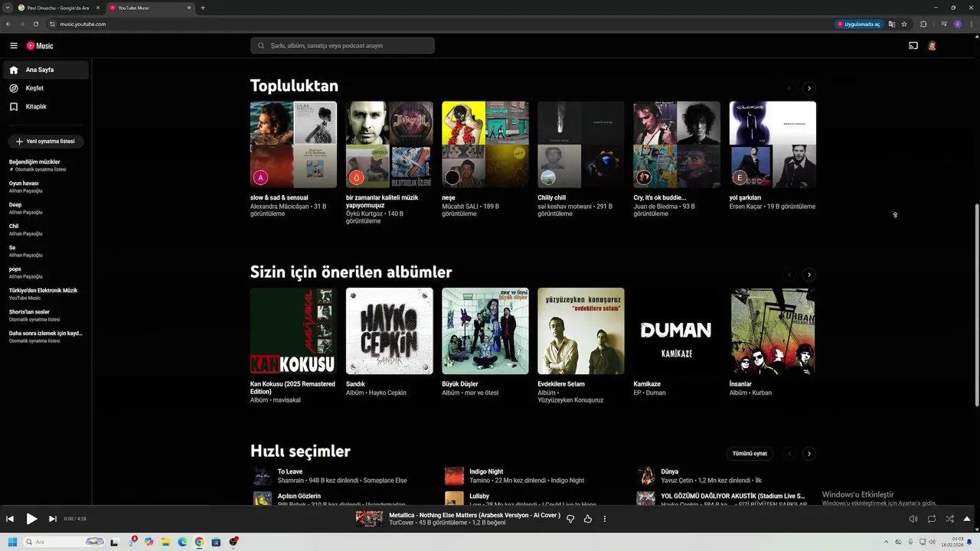The image size is (980, 551).
Task: Open Chrome media controls icon
Action: (x=943, y=24)
